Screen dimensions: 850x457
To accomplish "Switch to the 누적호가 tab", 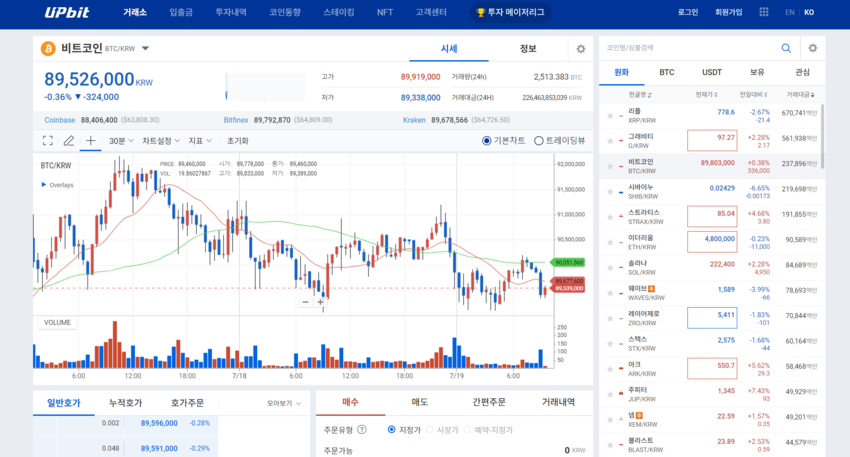I will pyautogui.click(x=125, y=403).
